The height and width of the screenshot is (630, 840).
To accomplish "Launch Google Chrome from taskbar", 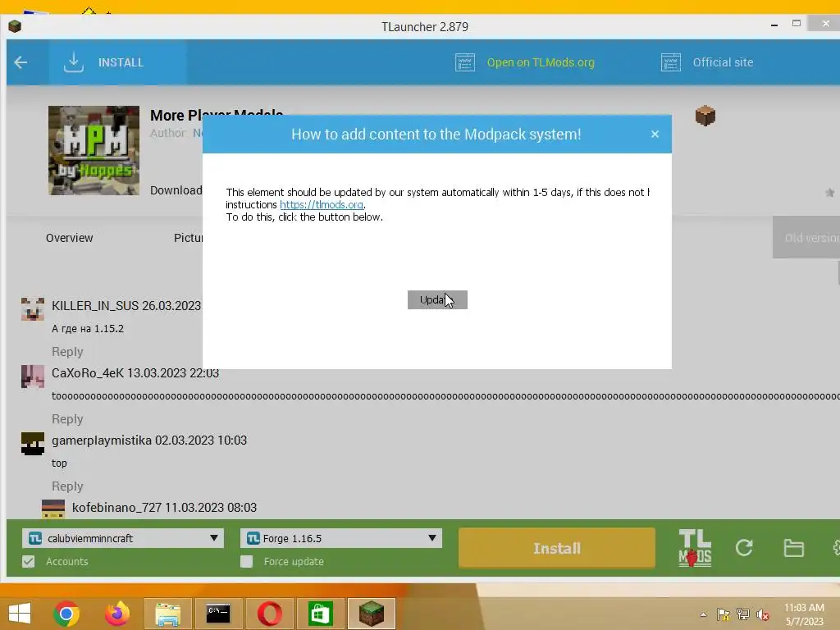I will tap(66, 614).
